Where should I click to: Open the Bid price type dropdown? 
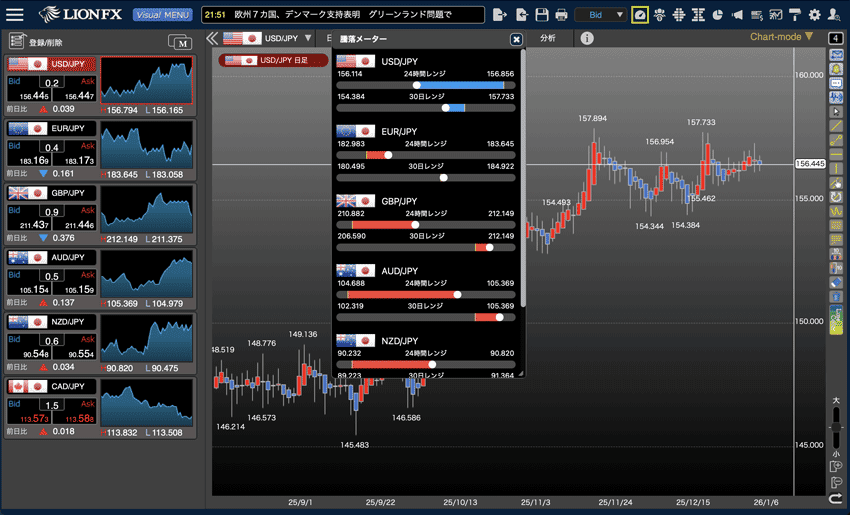600,15
